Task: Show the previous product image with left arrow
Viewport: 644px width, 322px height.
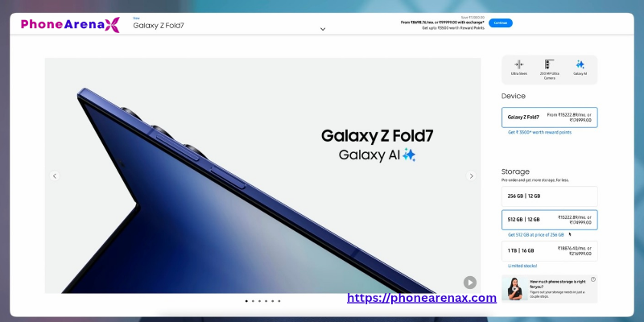Action: [x=55, y=175]
